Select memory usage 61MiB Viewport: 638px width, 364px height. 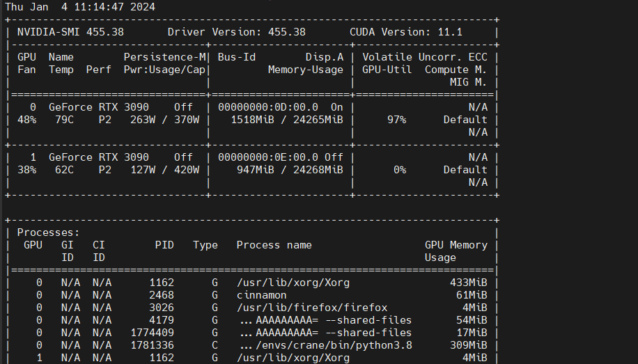pos(472,295)
